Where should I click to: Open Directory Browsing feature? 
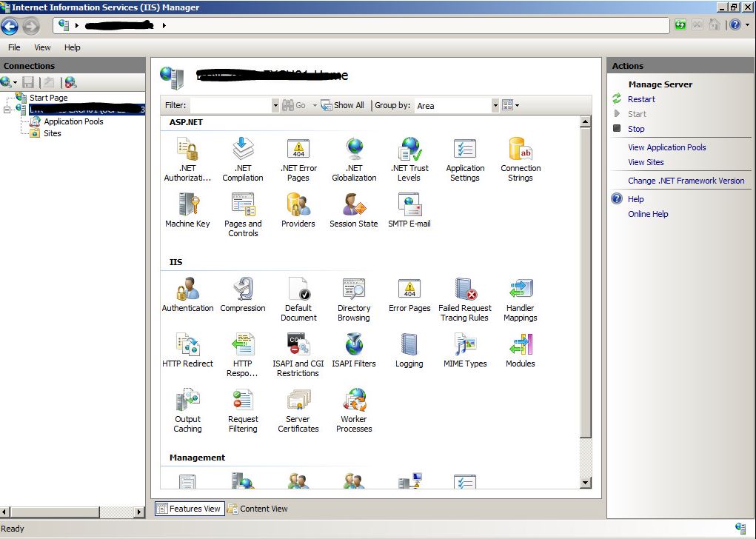click(354, 299)
